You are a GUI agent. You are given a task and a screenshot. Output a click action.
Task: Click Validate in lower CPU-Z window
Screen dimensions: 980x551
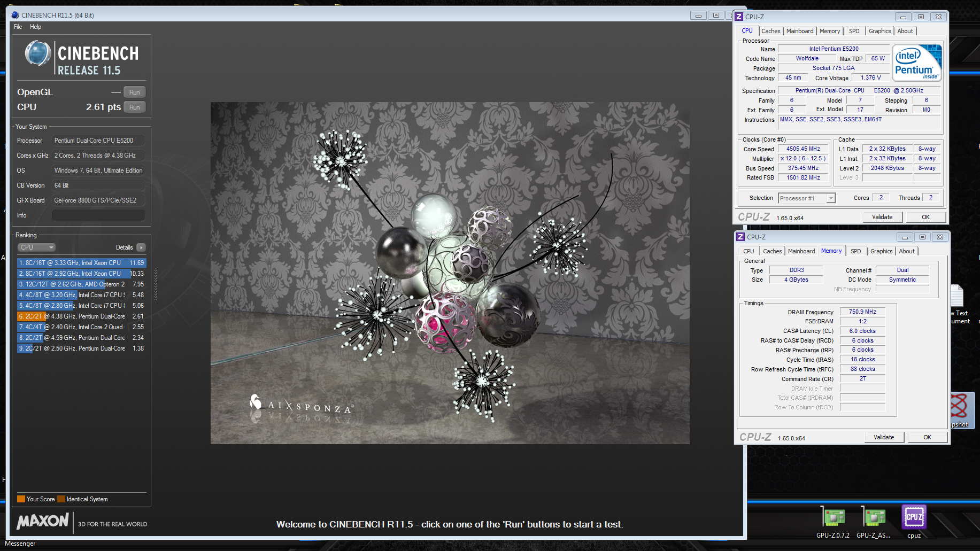click(884, 437)
